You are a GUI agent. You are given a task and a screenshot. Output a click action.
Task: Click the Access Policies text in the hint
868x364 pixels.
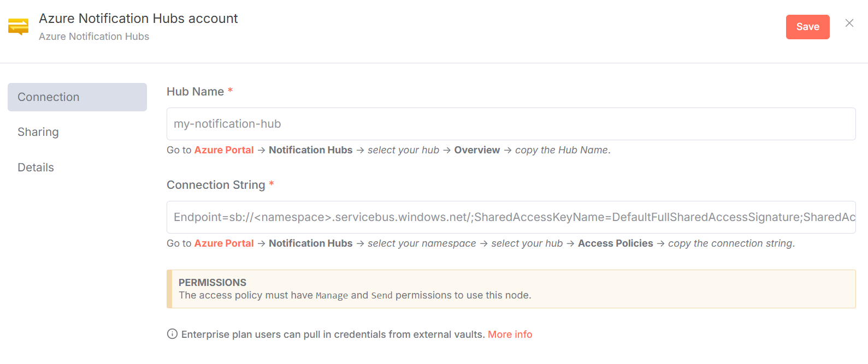pos(615,243)
